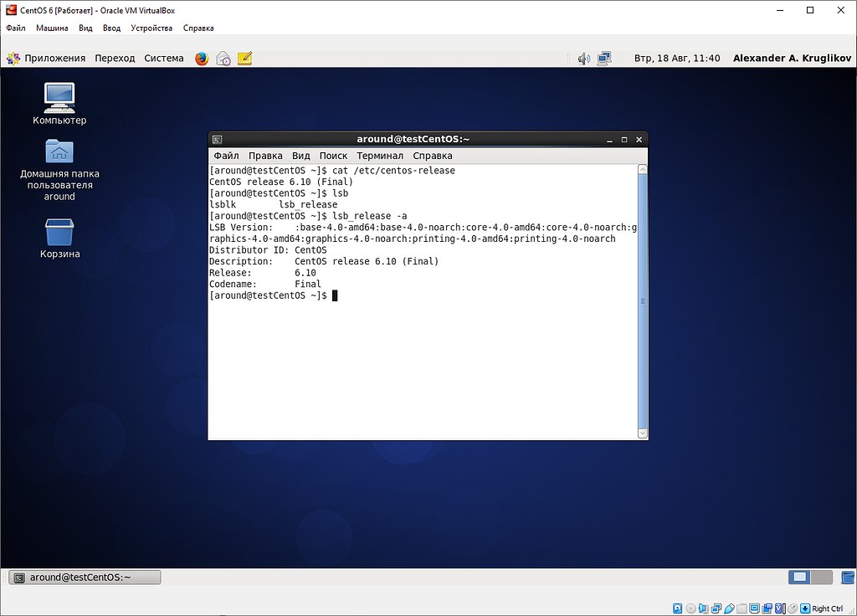Image resolution: width=857 pixels, height=616 pixels.
Task: Close the around@testCentOS terminal window
Action: [x=639, y=140]
